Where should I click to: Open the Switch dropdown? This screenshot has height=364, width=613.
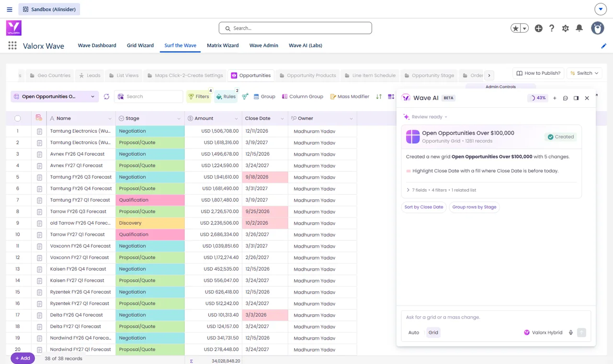tap(584, 73)
